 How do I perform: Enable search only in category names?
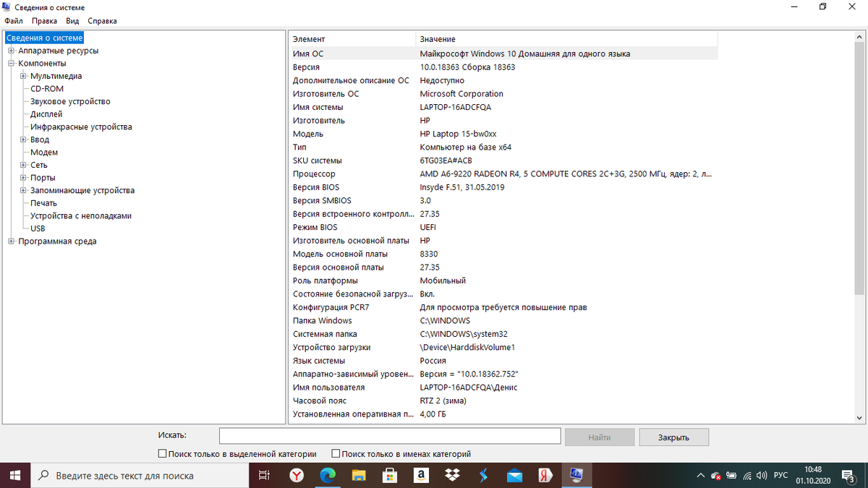click(x=336, y=454)
